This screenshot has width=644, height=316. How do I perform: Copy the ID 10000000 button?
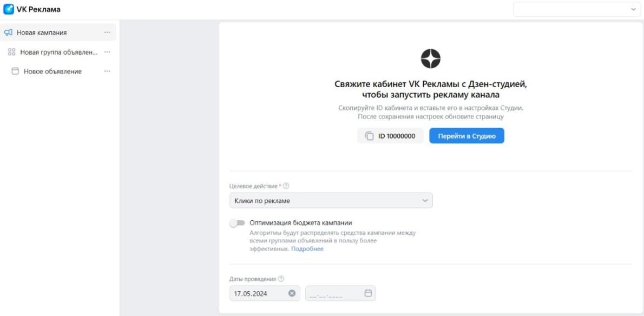point(390,136)
